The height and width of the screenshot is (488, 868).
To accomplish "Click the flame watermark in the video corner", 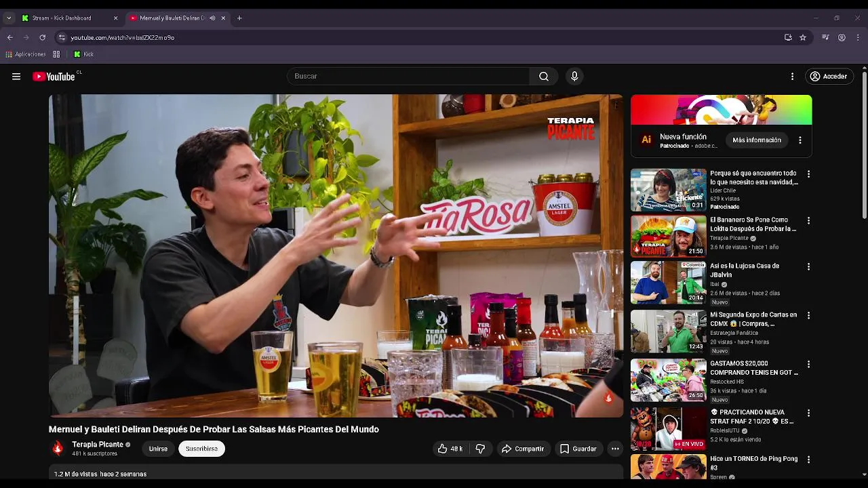I will click(x=608, y=398).
